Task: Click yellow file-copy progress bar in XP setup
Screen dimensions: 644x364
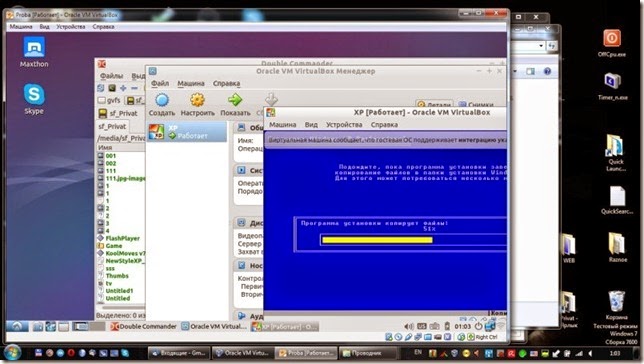Action: click(x=377, y=240)
